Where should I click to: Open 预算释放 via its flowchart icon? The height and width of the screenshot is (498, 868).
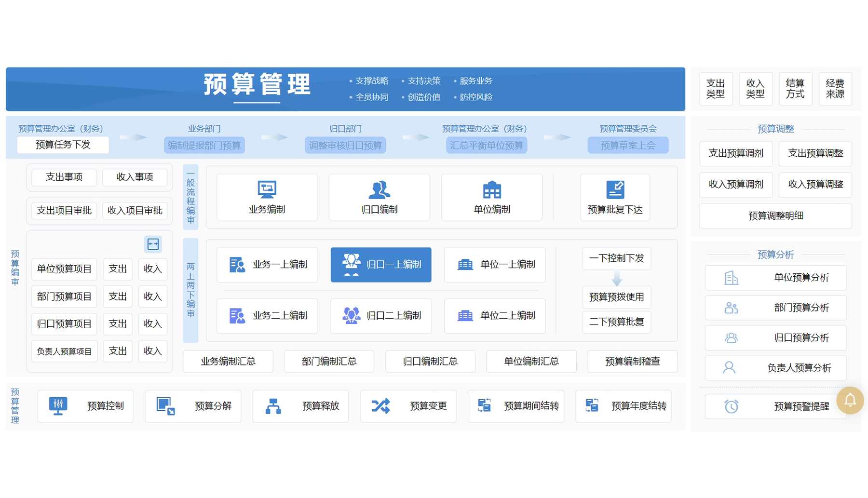click(x=273, y=406)
